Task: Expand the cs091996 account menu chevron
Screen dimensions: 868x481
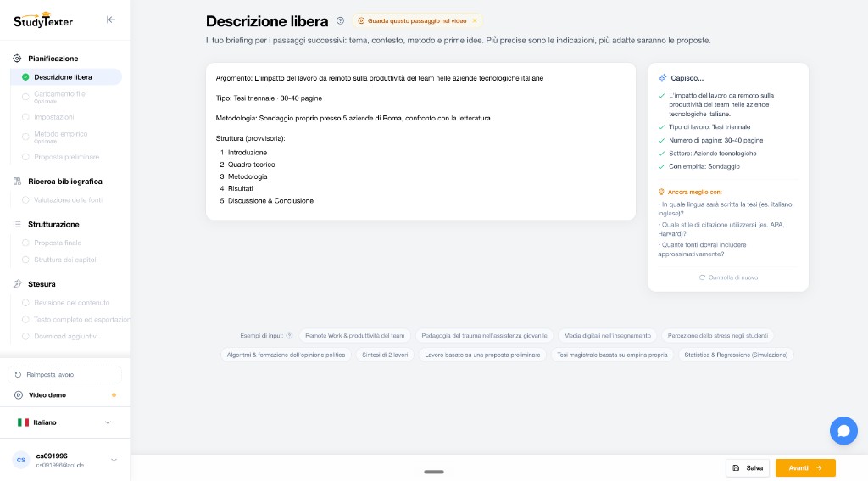Action: pos(114,460)
